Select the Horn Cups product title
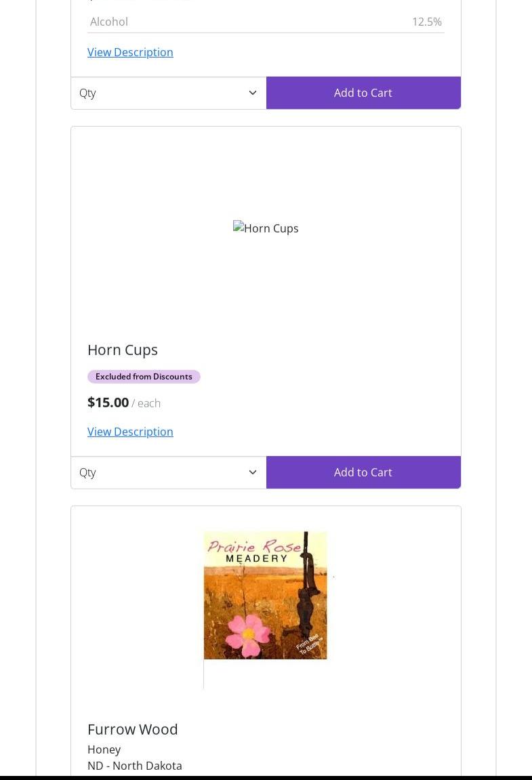 click(123, 350)
